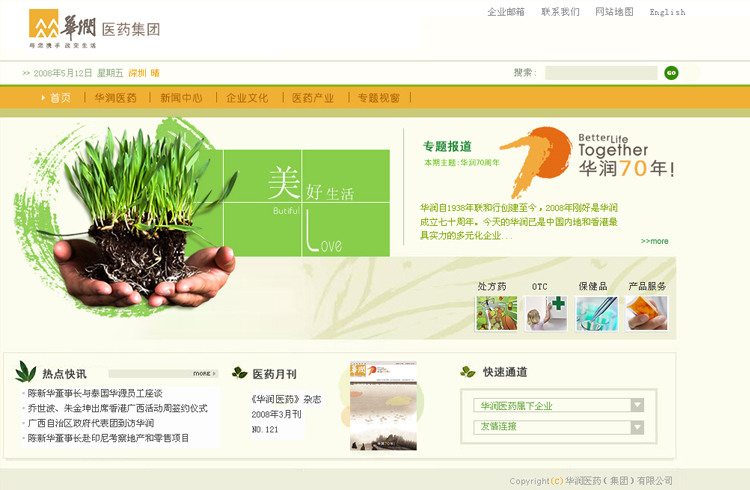Click the green 美好生活 Love banner
750x490 pixels.
306,203
